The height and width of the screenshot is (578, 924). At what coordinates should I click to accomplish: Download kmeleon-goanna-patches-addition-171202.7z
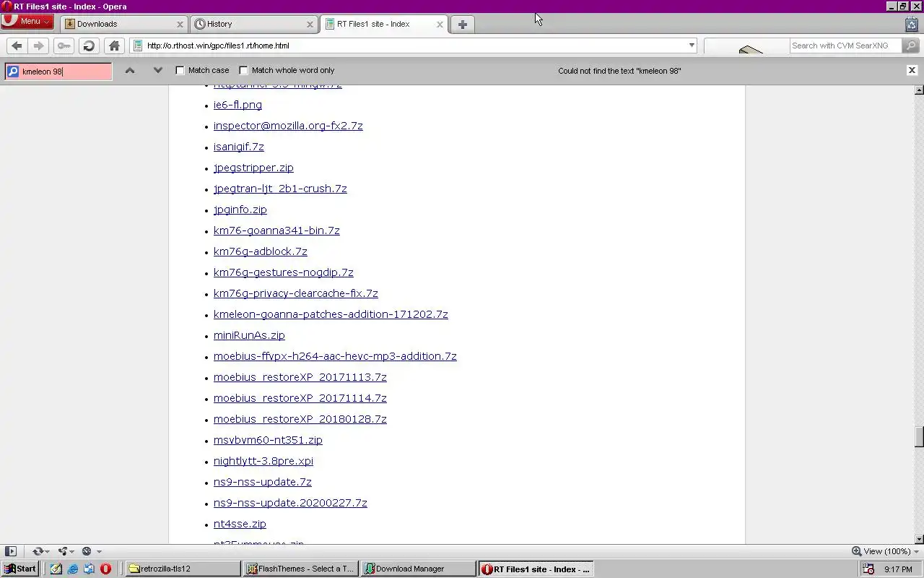coord(331,314)
